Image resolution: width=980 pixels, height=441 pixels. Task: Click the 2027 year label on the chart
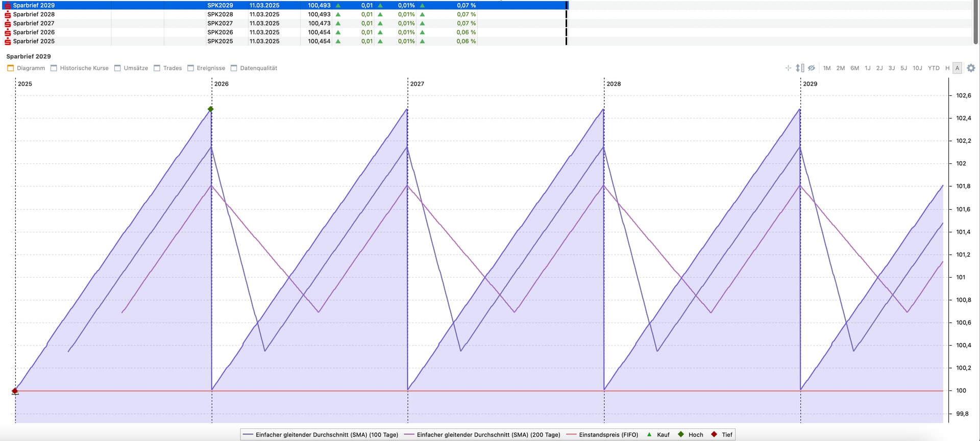pos(417,84)
